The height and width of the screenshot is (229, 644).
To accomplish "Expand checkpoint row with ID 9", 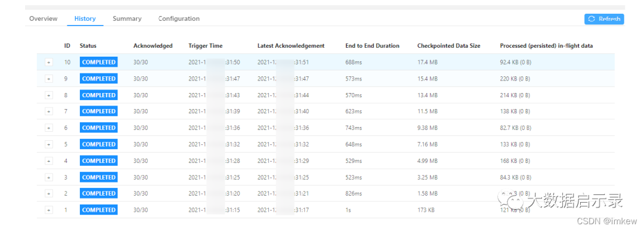I will click(49, 79).
